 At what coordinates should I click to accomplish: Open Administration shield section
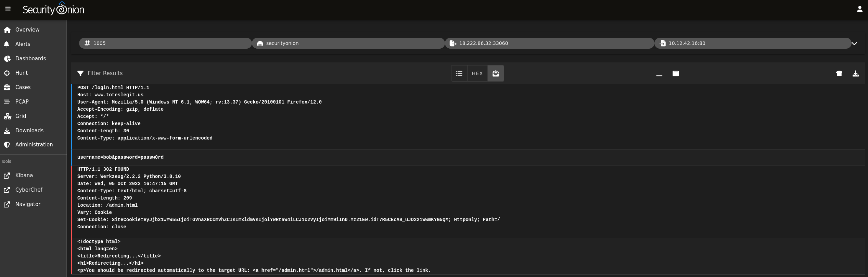33,145
